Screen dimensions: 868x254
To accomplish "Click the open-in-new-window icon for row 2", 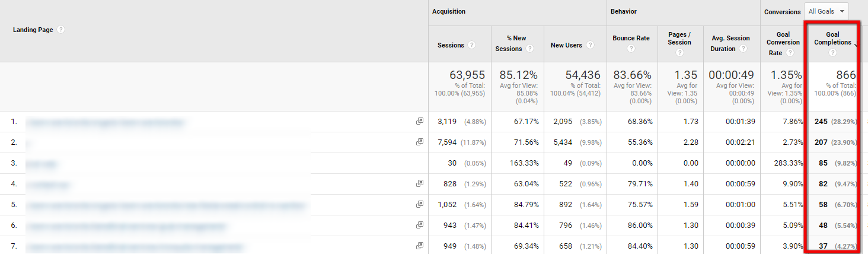I will [x=420, y=142].
